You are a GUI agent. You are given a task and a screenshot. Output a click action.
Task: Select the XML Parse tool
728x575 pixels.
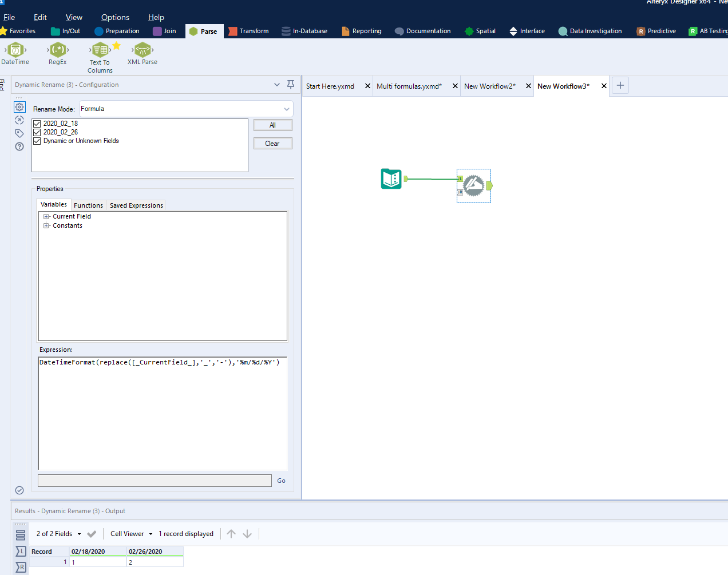tap(142, 53)
